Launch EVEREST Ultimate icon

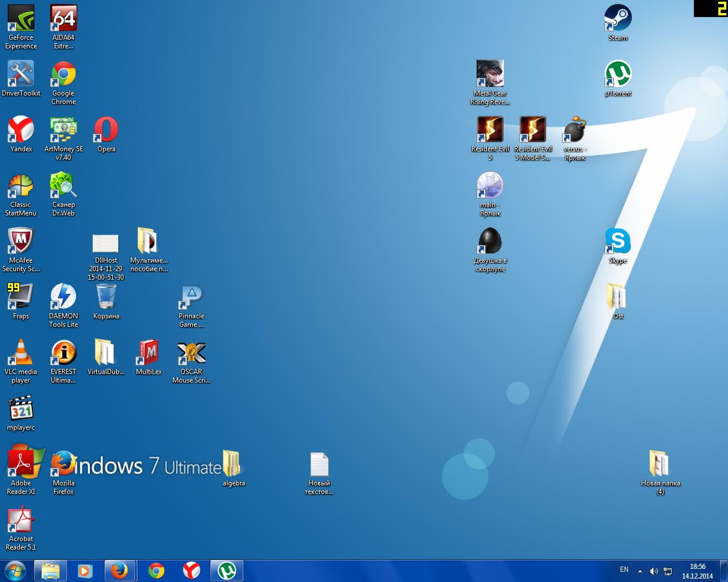click(64, 361)
